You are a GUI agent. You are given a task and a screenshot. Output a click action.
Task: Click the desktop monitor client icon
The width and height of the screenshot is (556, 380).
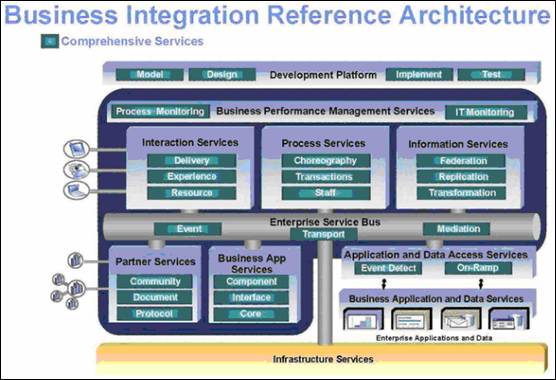coord(77,149)
